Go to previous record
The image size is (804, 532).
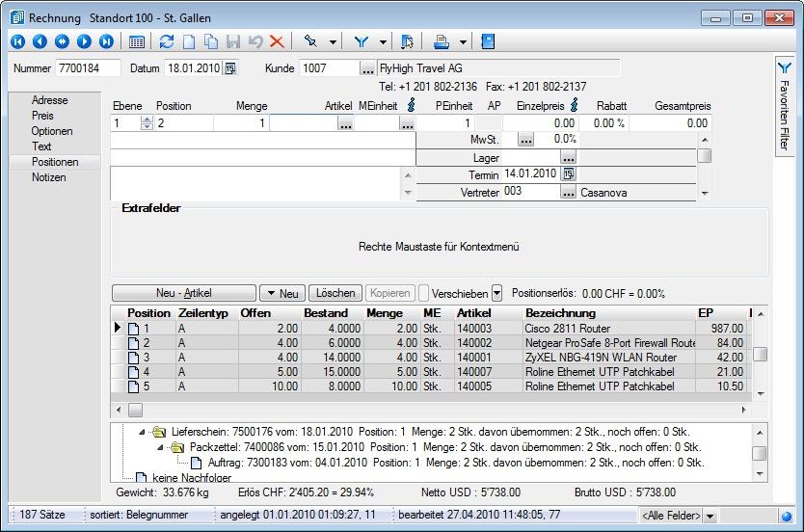pos(40,41)
